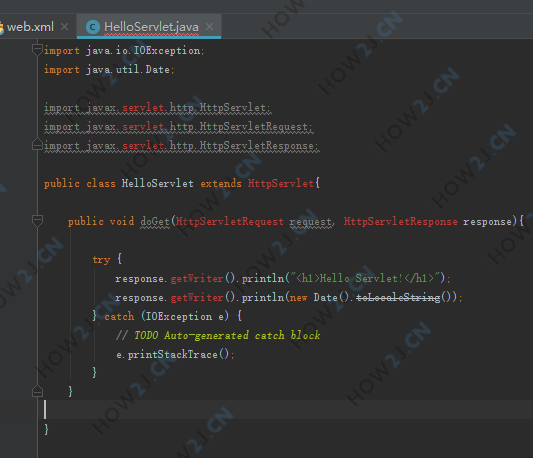Click 'HttpServletRequest' in the import line

(253, 127)
